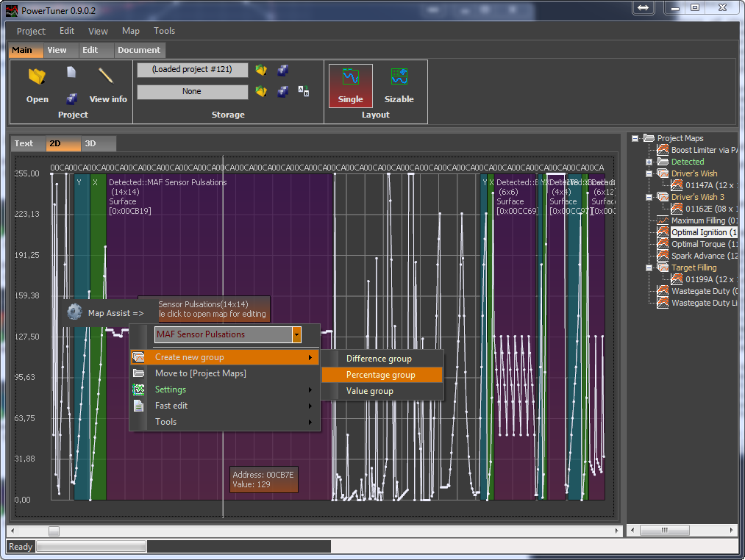Click the Fast edit document icon
745x560 pixels.
pyautogui.click(x=138, y=406)
